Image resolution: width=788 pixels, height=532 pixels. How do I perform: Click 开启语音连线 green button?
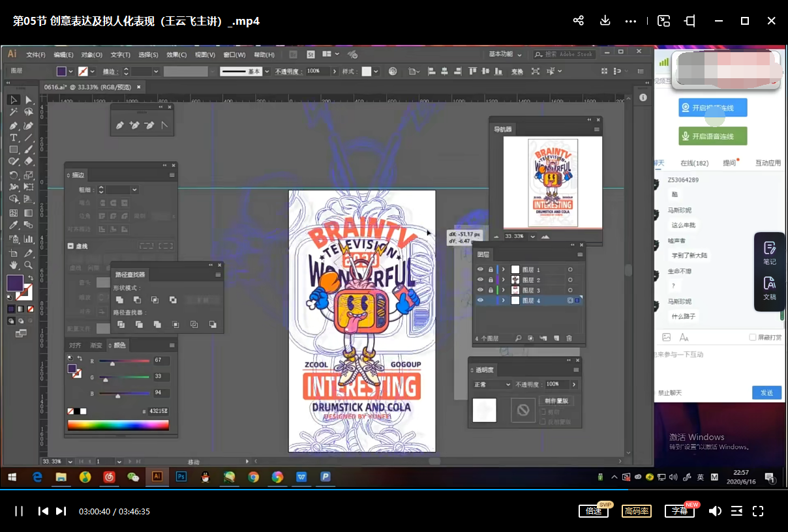pos(712,136)
